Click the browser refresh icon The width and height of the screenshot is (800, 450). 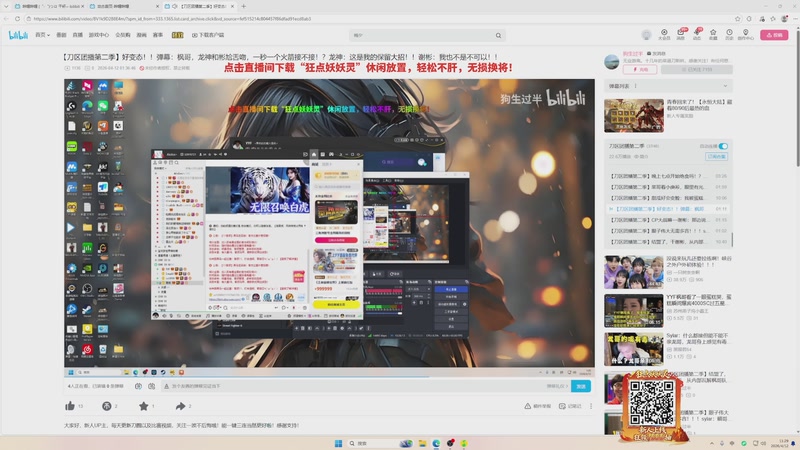tap(17, 19)
